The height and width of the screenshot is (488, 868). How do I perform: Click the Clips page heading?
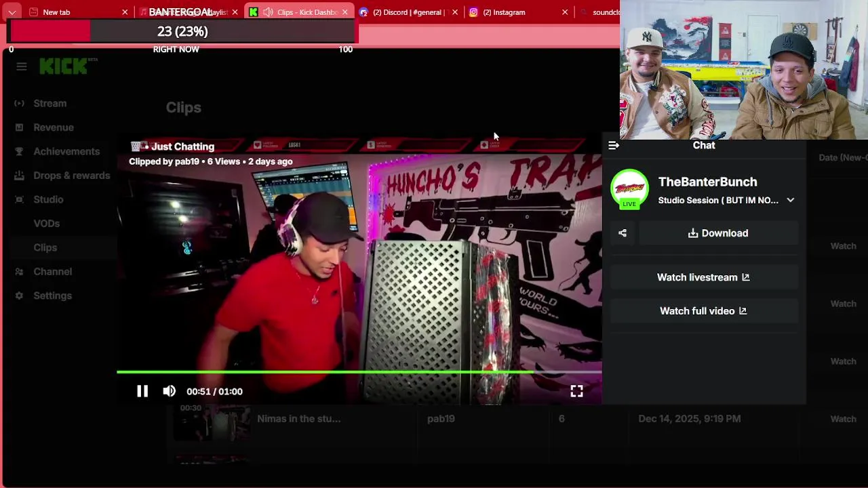pos(184,107)
